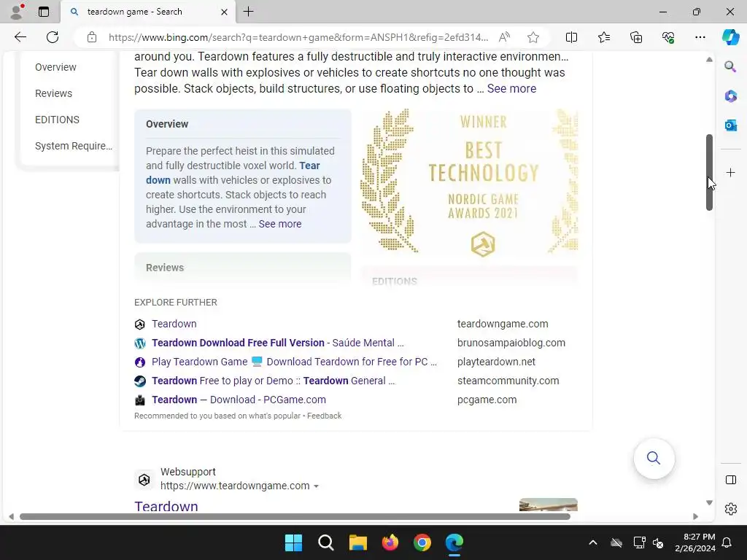Open Microsoft 365 sidebar icon
747x560 pixels.
(x=730, y=96)
